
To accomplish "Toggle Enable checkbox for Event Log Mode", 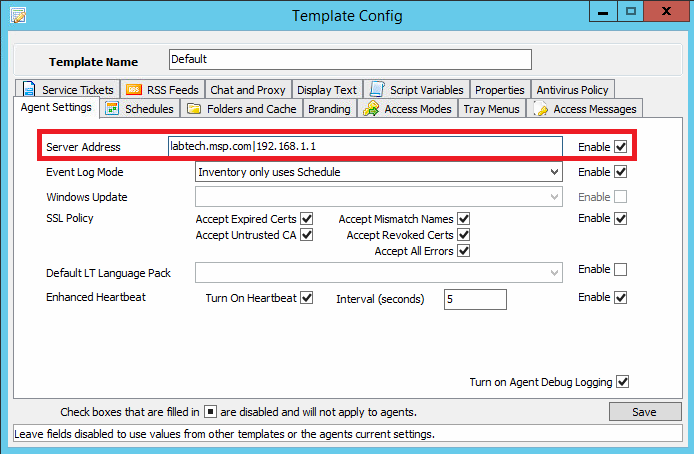I will tap(621, 172).
